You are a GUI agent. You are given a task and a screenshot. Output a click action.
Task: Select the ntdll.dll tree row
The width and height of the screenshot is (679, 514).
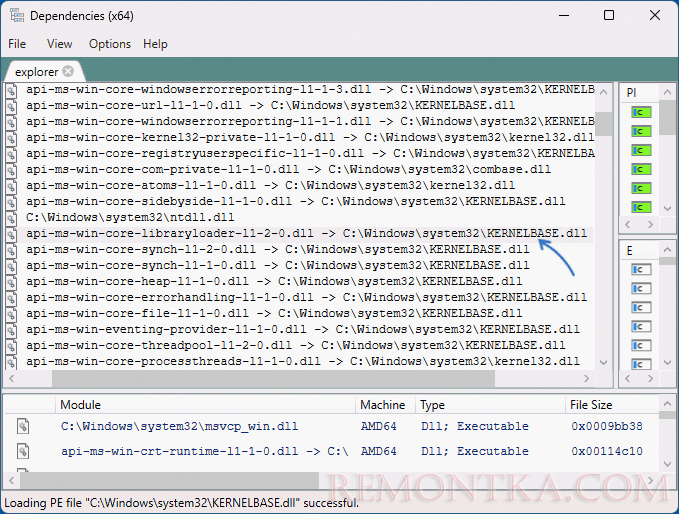[130, 217]
